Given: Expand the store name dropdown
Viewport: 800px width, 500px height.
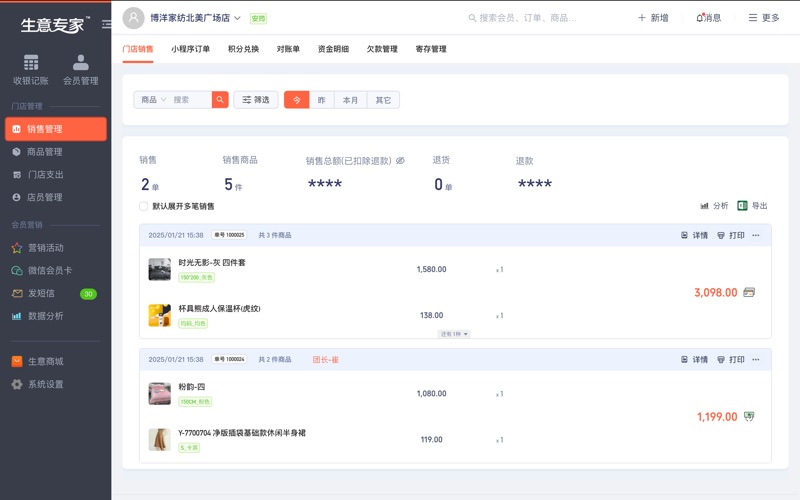Looking at the screenshot, I should click(x=237, y=18).
